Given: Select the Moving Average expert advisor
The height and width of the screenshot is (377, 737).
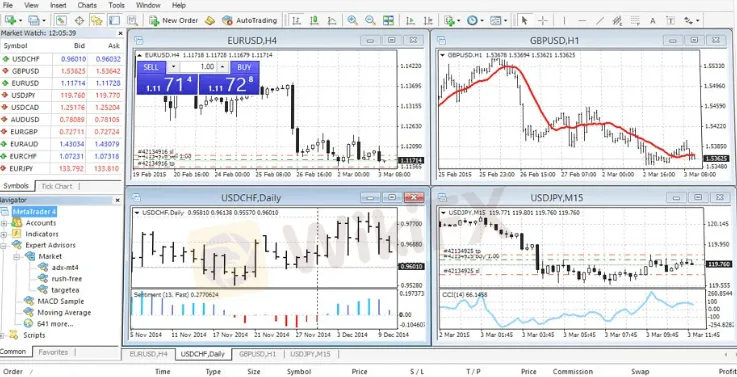Looking at the screenshot, I should coord(64,313).
